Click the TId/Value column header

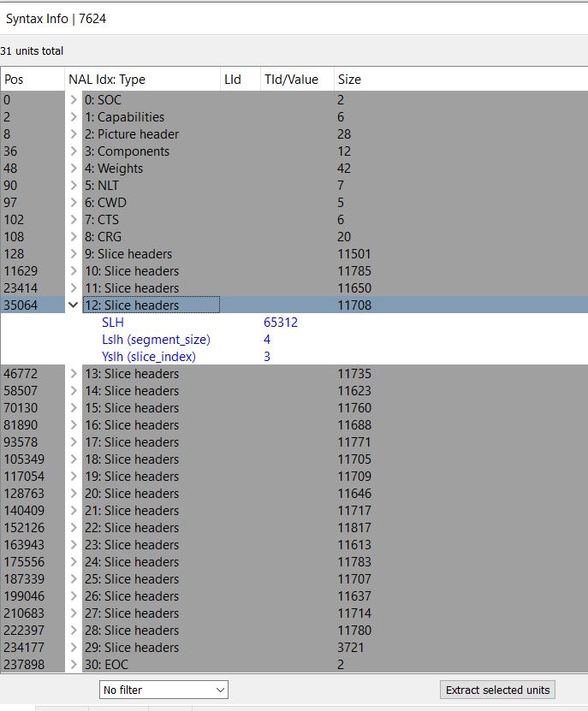coord(297,80)
